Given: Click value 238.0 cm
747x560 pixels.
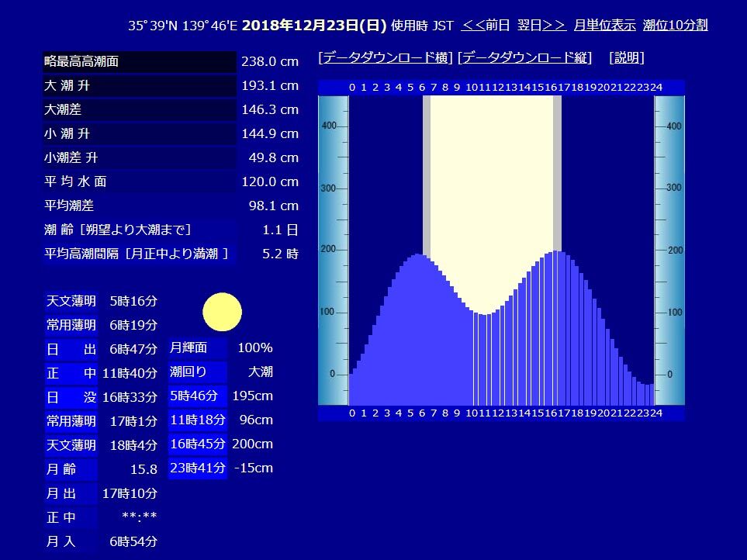Looking at the screenshot, I should 270,61.
